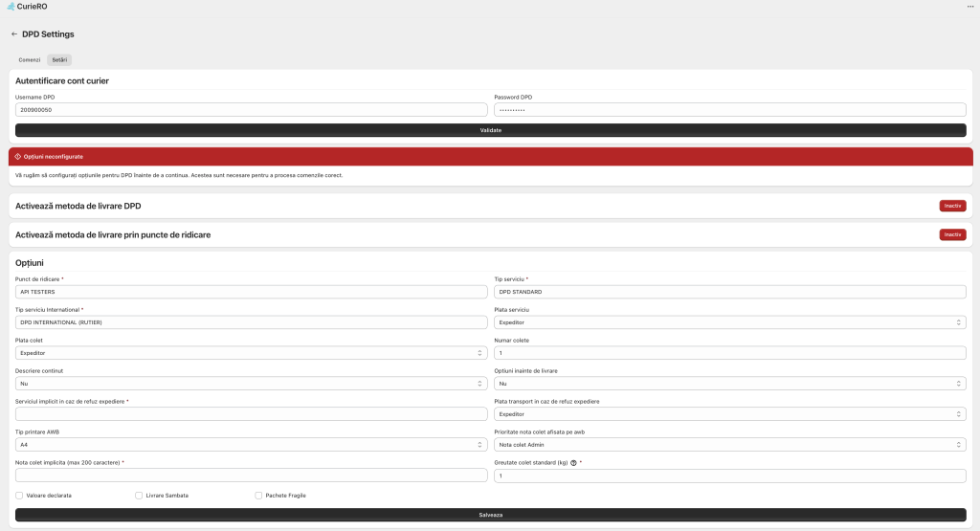
Task: Click the Numar colete input
Action: [x=730, y=353]
